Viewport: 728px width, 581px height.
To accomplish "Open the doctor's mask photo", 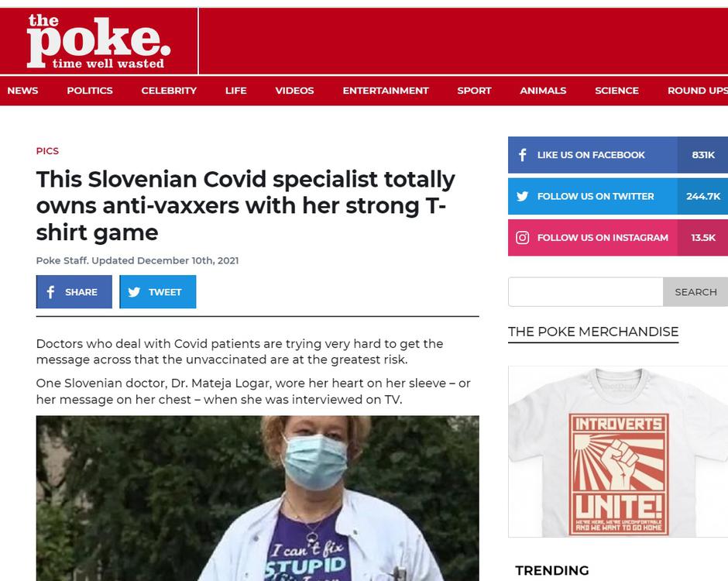I will [x=258, y=498].
